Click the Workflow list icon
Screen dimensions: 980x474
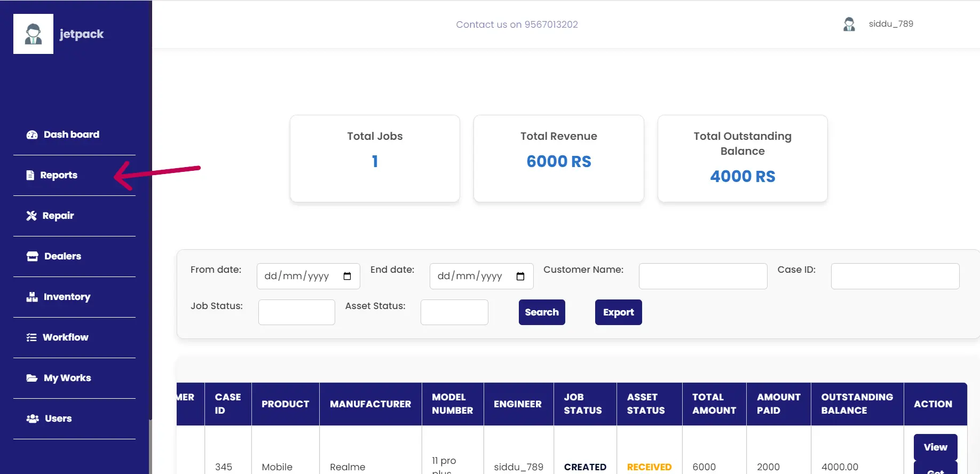click(x=31, y=337)
